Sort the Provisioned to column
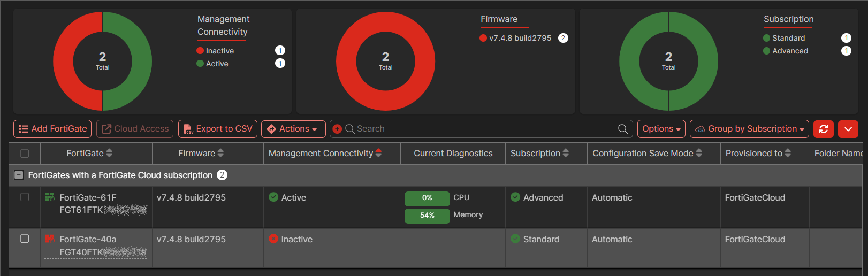Viewport: 868px width, 276px height. [787, 154]
